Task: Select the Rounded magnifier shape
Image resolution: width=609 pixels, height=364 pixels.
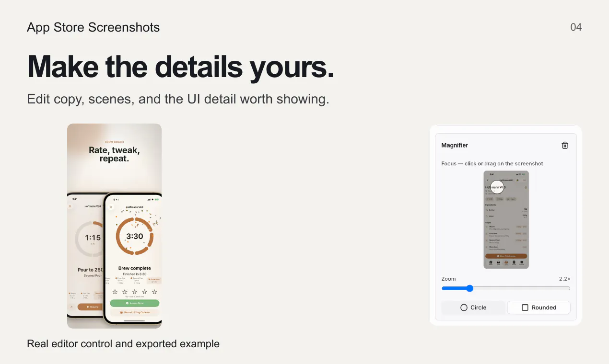Action: (539, 307)
